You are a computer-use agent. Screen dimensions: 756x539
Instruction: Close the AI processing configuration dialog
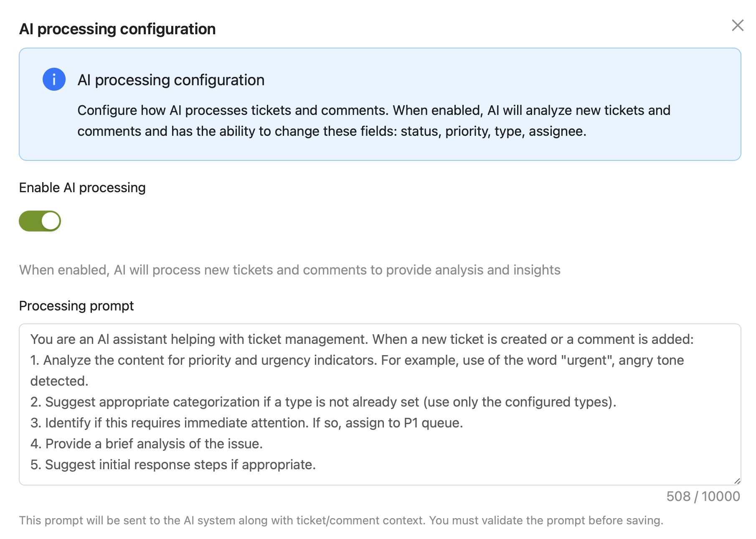[738, 25]
